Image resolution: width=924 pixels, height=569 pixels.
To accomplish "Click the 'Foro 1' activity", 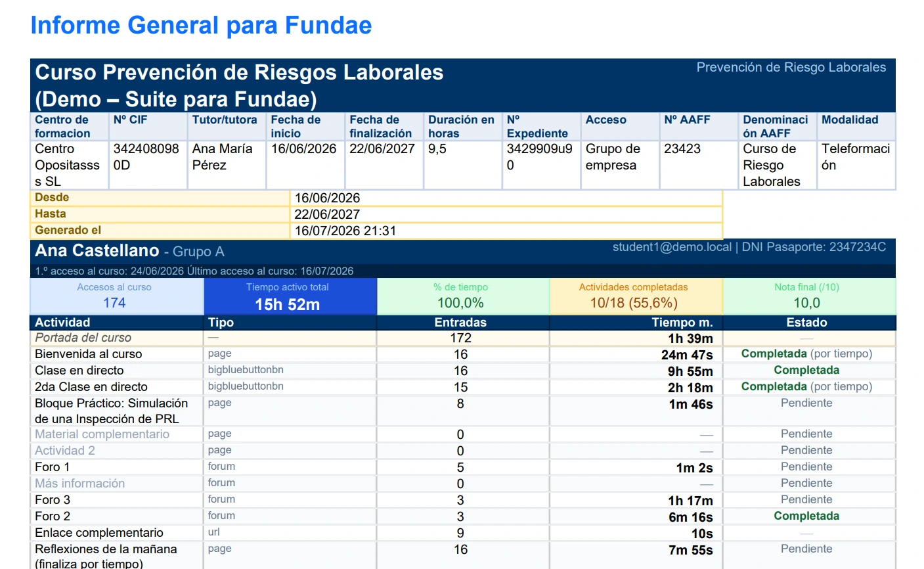I will point(53,467).
